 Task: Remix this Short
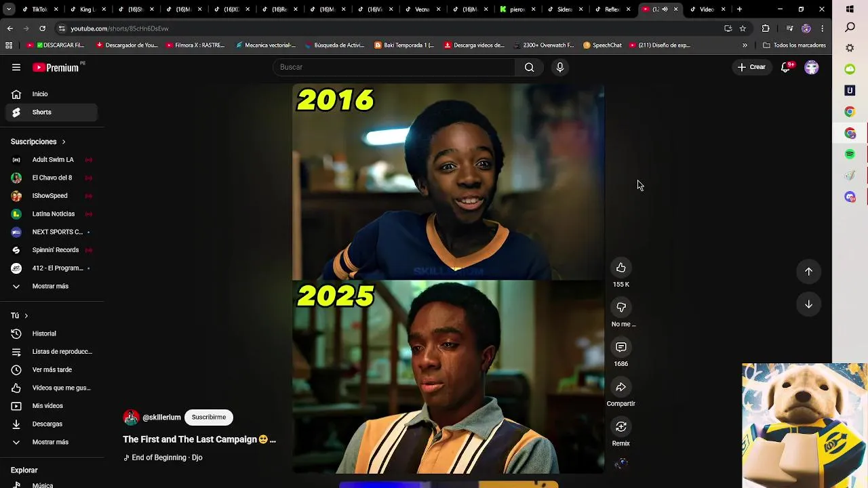pyautogui.click(x=620, y=426)
